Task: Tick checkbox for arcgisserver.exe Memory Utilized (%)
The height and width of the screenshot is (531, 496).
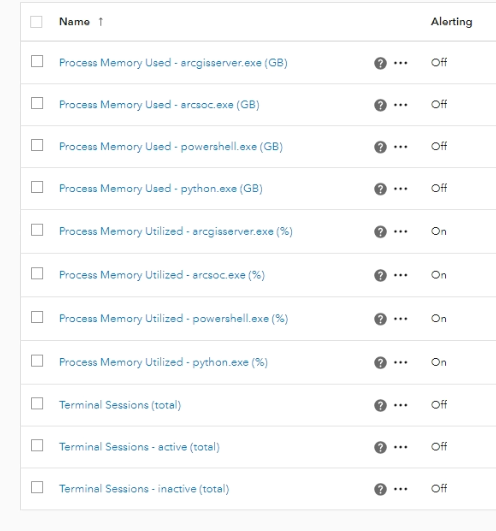Action: pyautogui.click(x=37, y=230)
